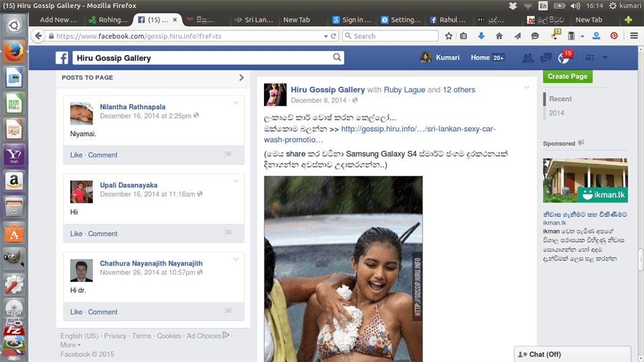Click the Pinterest toolbar icon
The width and height of the screenshot is (644, 362).
614,36
